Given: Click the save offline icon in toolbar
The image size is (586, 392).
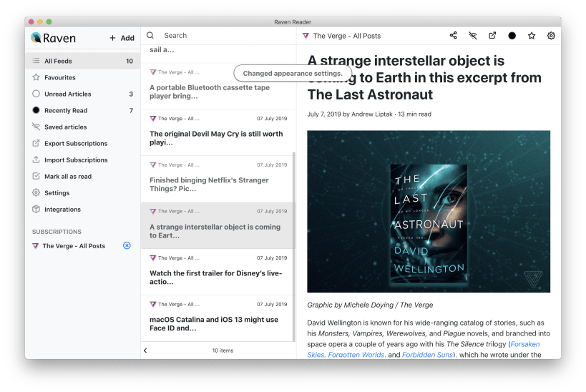Looking at the screenshot, I should pos(473,36).
